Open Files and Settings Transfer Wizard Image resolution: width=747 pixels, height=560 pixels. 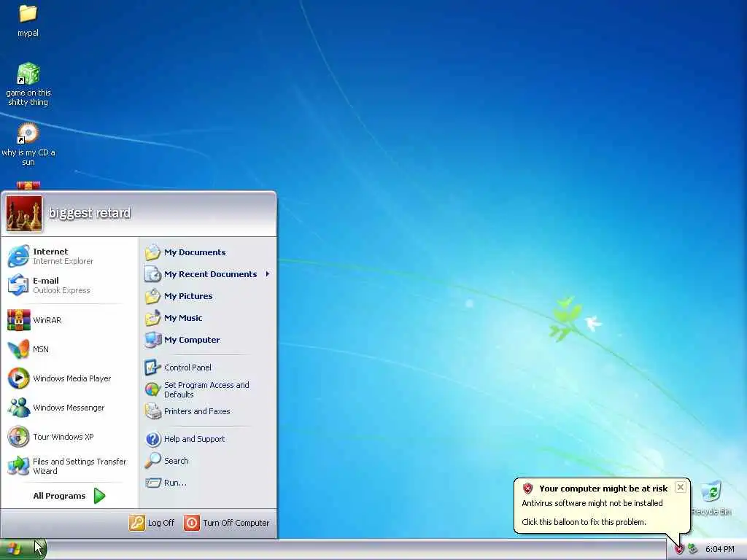pos(69,466)
